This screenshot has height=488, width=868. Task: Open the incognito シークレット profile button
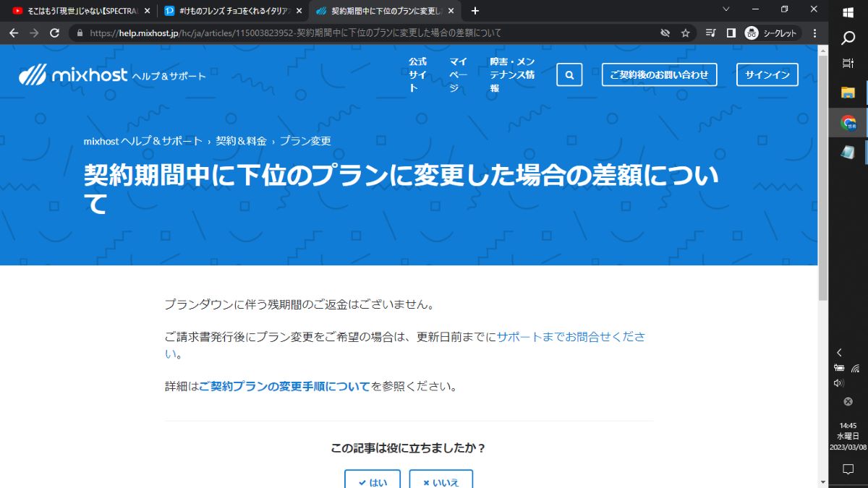coord(771,33)
